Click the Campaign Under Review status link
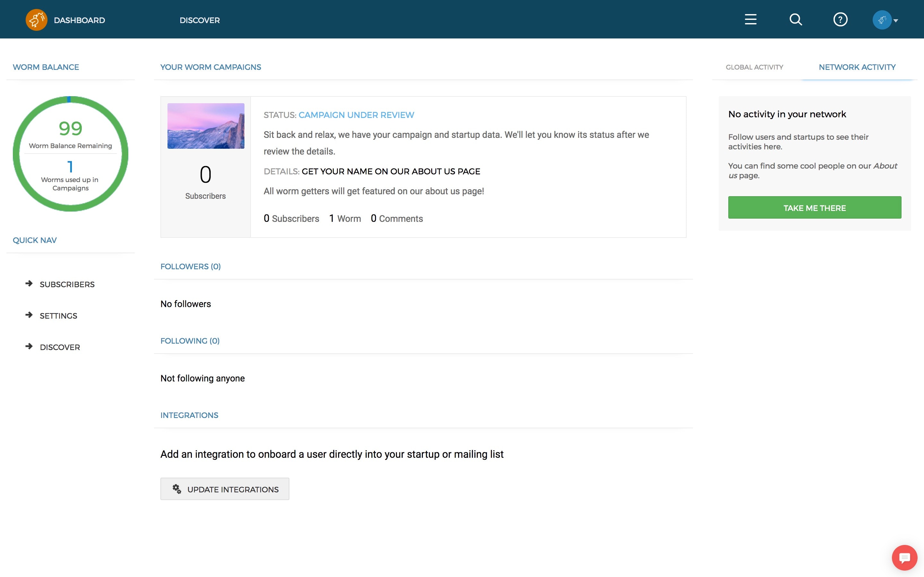 tap(356, 115)
